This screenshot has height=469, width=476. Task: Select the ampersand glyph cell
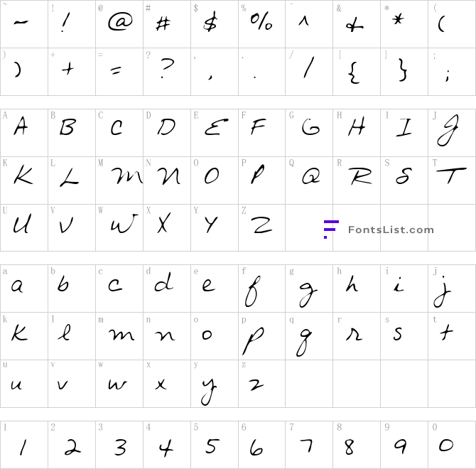tap(357, 24)
